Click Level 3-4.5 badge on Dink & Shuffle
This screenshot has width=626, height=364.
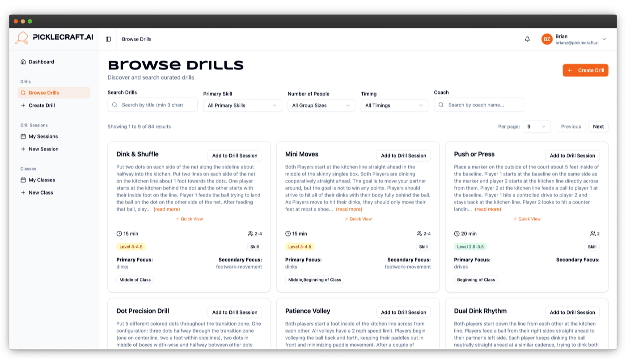tap(131, 247)
